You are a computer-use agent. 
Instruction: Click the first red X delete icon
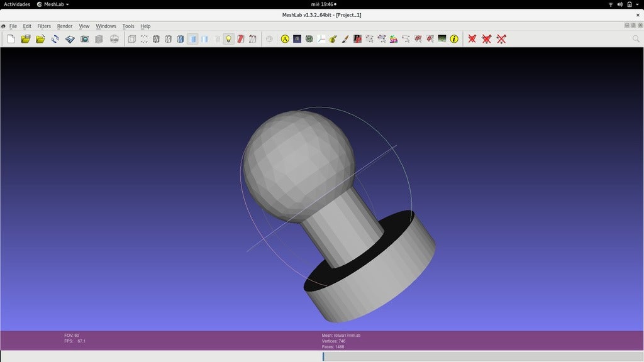(x=472, y=39)
